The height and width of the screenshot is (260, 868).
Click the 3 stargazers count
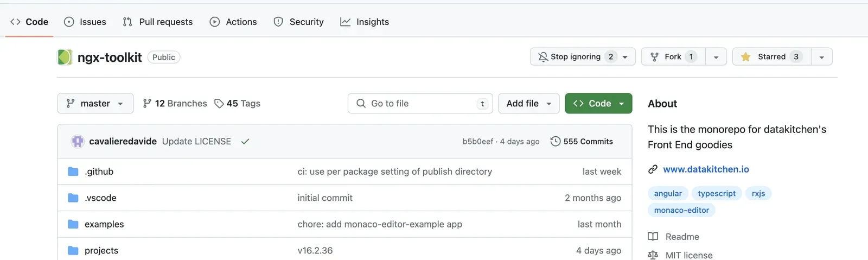796,56
